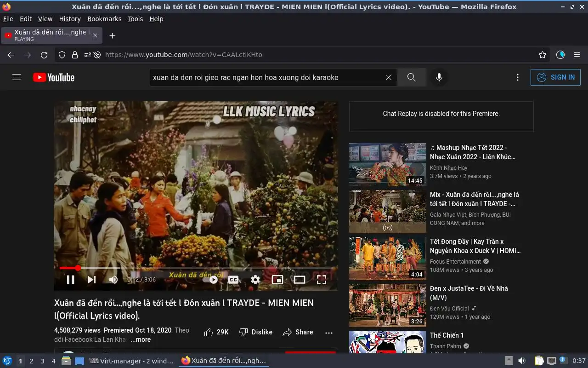The width and height of the screenshot is (588, 368).
Task: Open the site permissions icon in URL bar
Action: [x=87, y=55]
